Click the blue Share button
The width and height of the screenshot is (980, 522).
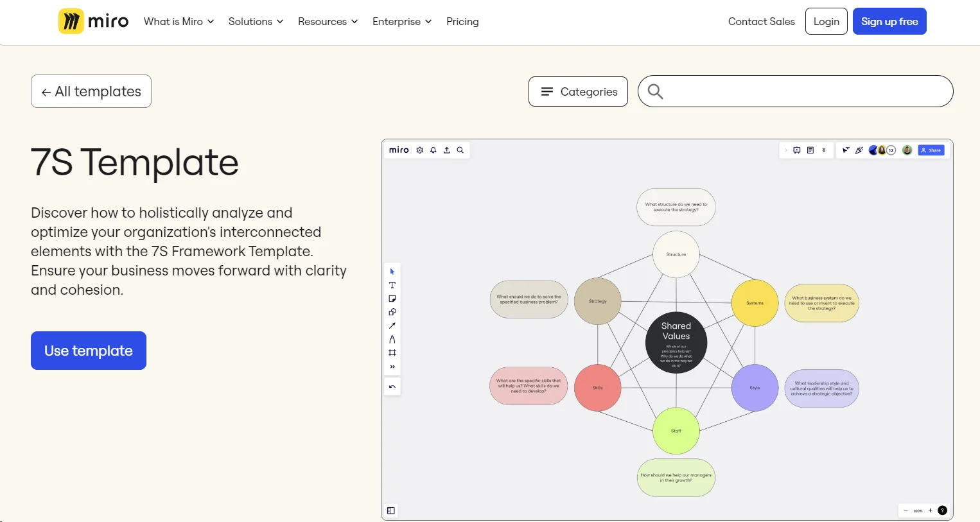click(932, 150)
